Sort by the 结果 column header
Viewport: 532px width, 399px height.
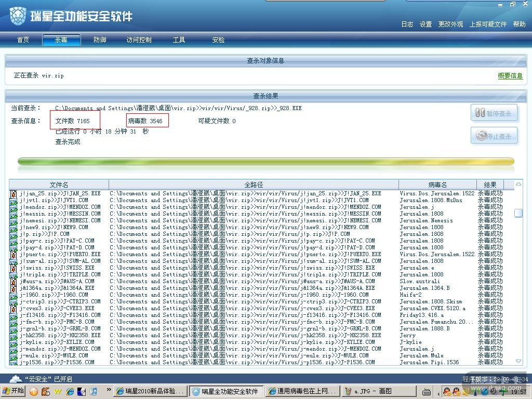click(490, 184)
